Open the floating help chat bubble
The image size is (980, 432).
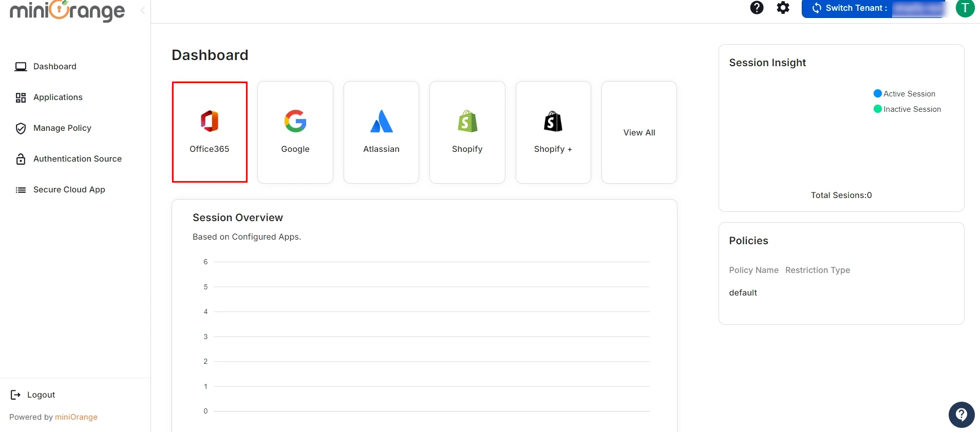point(962,415)
